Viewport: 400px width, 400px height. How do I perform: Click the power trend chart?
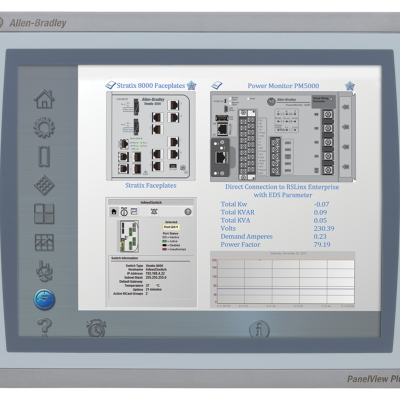[283, 279]
